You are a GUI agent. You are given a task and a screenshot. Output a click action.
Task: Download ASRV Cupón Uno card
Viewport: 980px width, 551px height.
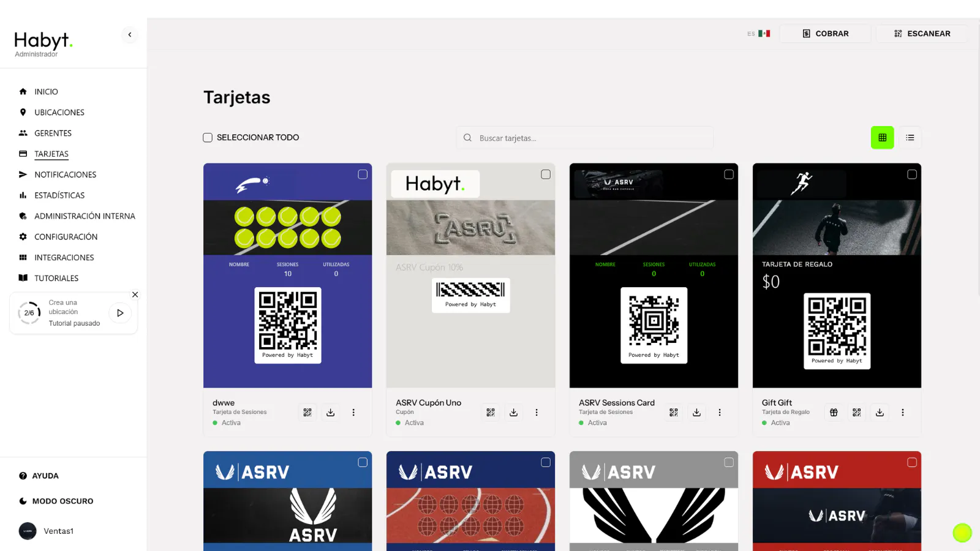point(513,413)
